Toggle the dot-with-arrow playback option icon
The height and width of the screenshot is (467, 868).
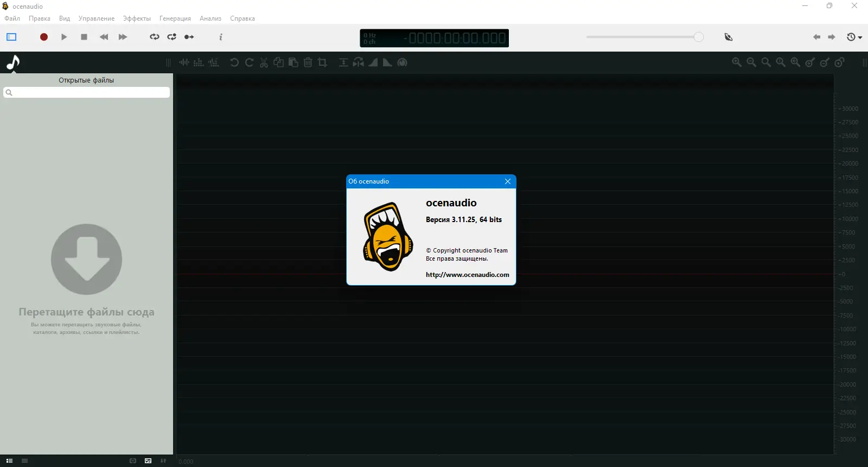(189, 37)
